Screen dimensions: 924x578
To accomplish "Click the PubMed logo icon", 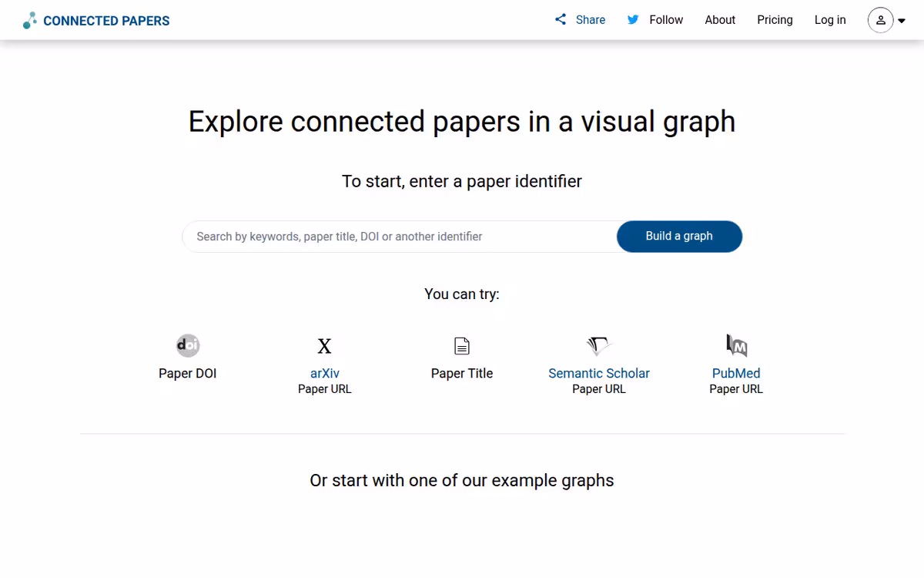I will (736, 345).
